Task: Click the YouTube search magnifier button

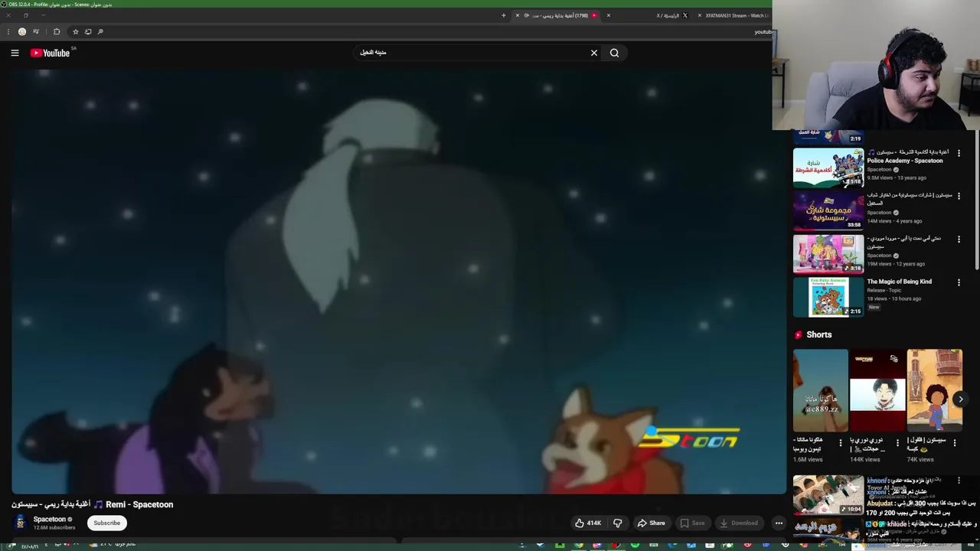Action: pyautogui.click(x=614, y=53)
